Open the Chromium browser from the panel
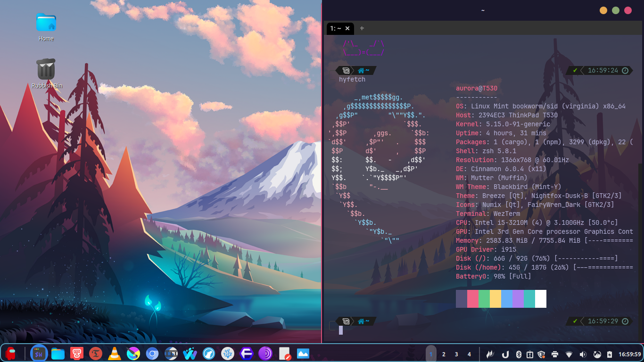 coord(152,353)
